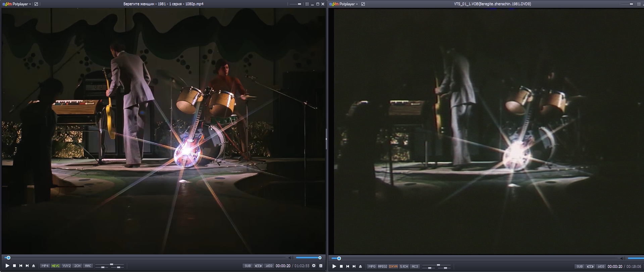Go to next file in right player
The height and width of the screenshot is (272, 644).
(x=354, y=266)
